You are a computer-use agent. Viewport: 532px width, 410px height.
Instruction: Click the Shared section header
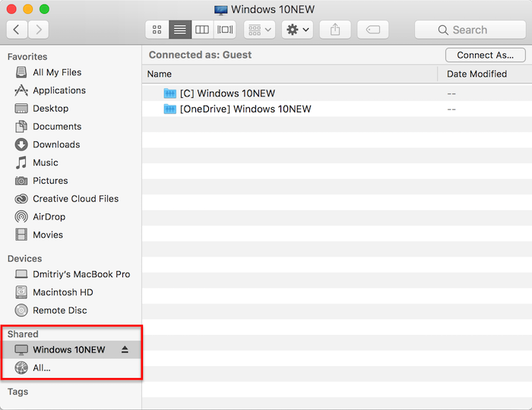pos(23,334)
